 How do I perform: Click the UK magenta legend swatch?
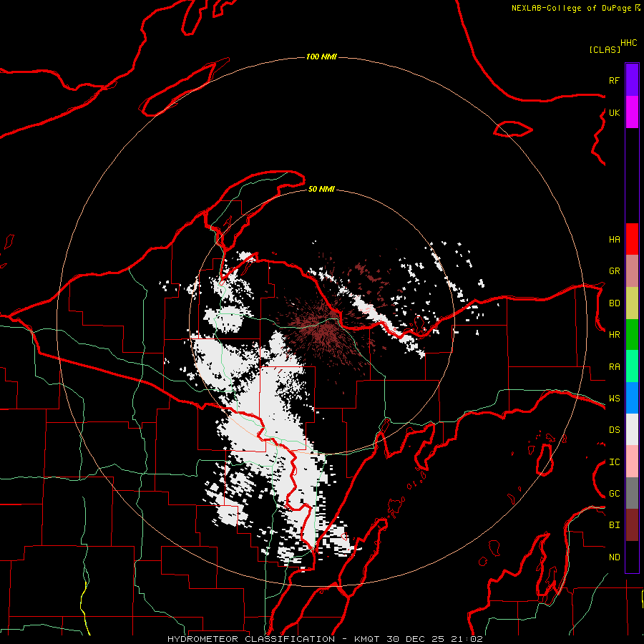pos(632,112)
